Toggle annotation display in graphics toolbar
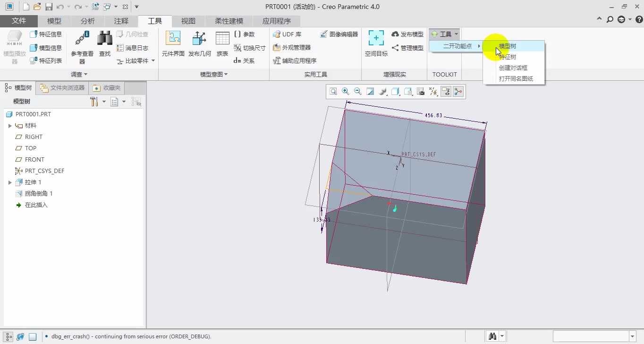 pyautogui.click(x=446, y=92)
